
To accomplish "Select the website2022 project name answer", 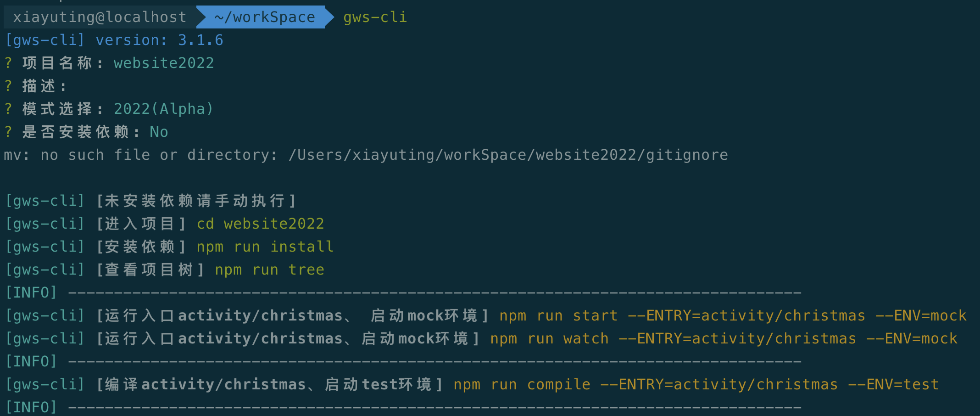I will coord(164,63).
